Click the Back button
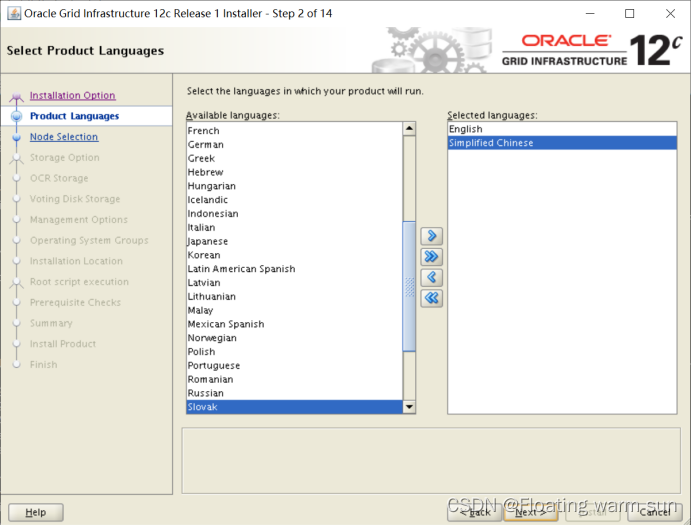Screen dimensions: 692x525 475,512
